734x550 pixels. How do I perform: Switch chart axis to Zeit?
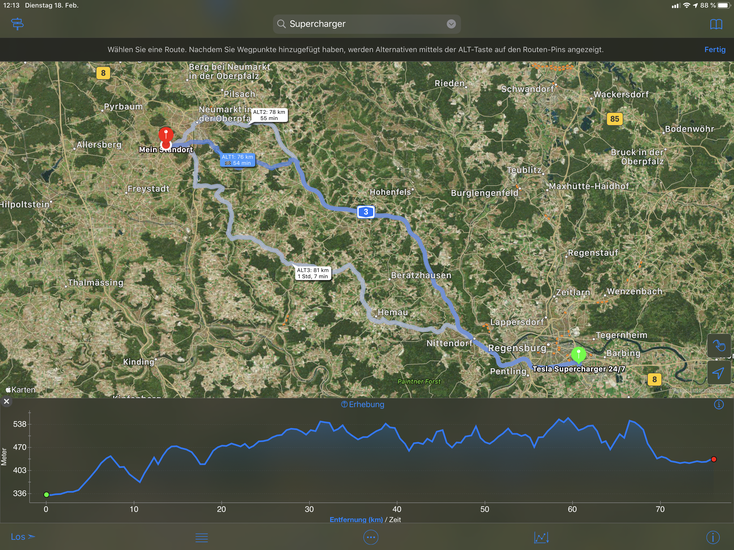click(x=395, y=520)
